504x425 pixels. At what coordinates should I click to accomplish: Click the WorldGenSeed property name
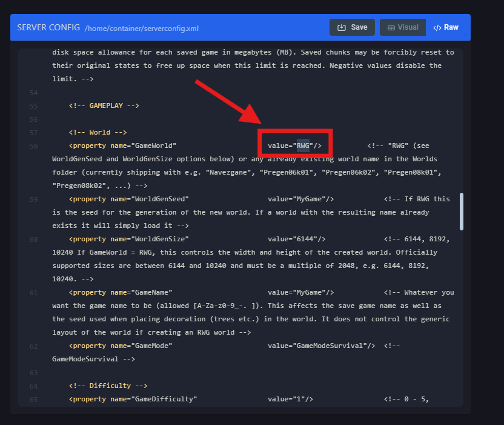tap(160, 199)
